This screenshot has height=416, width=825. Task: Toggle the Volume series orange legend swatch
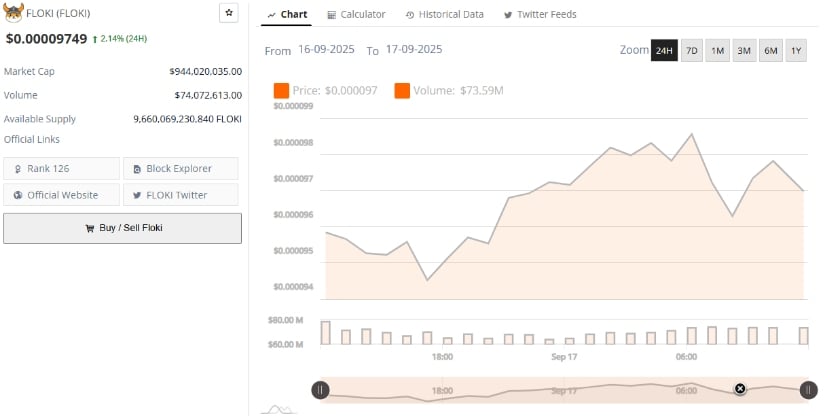402,90
